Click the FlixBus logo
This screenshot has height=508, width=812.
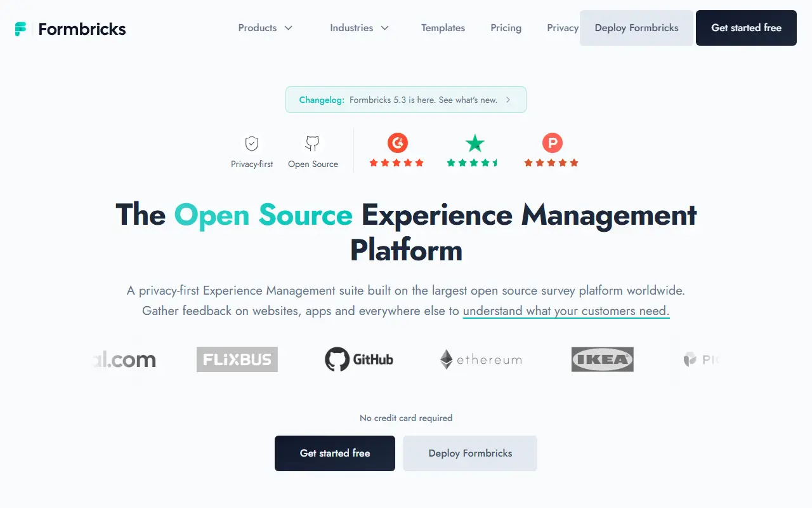[237, 359]
